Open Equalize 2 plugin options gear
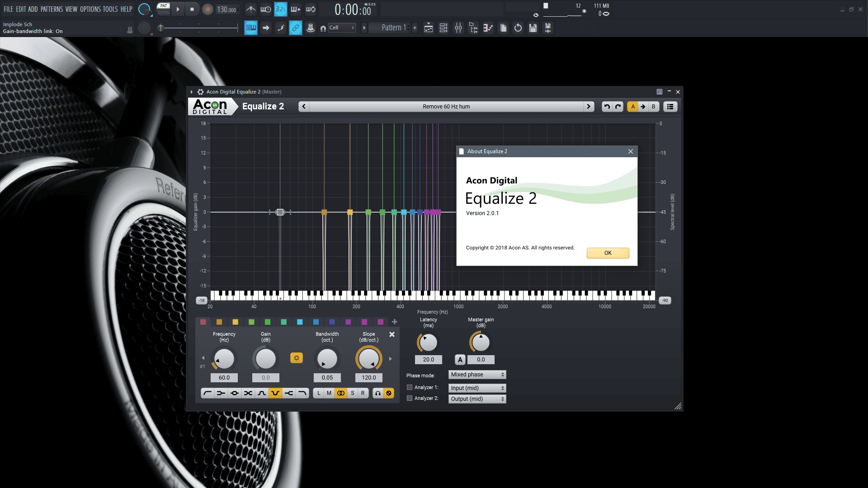868x488 pixels. (200, 92)
